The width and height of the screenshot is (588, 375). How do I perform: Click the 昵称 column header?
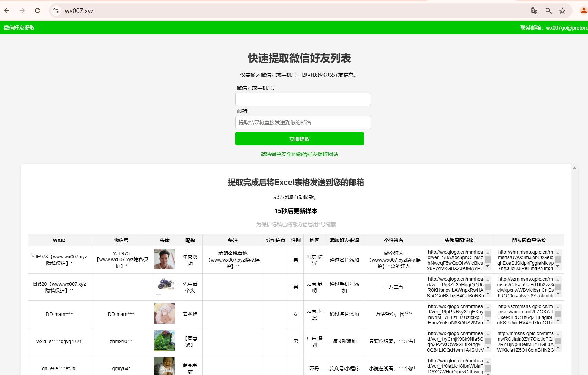pos(190,240)
